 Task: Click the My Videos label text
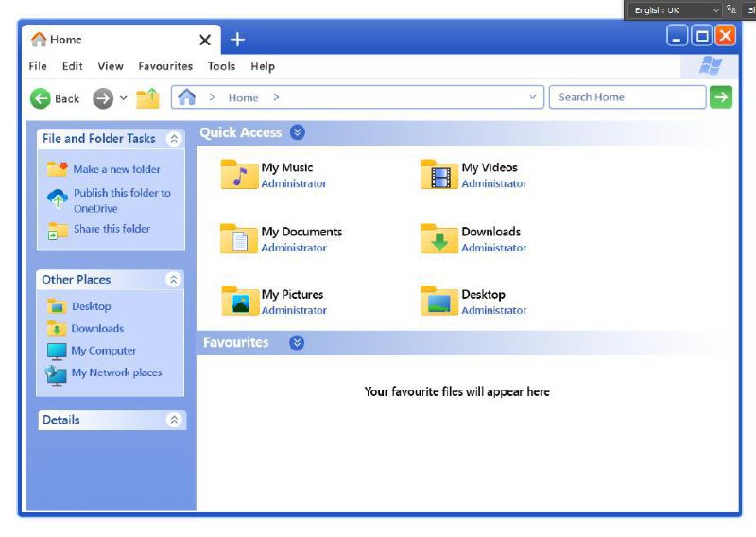(x=490, y=168)
